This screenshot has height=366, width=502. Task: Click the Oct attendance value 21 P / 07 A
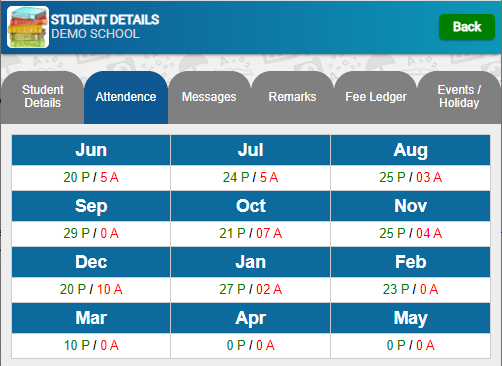click(250, 233)
